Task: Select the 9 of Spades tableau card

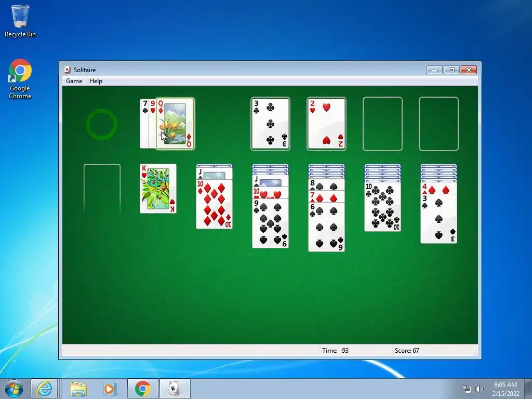Action: pos(270,223)
